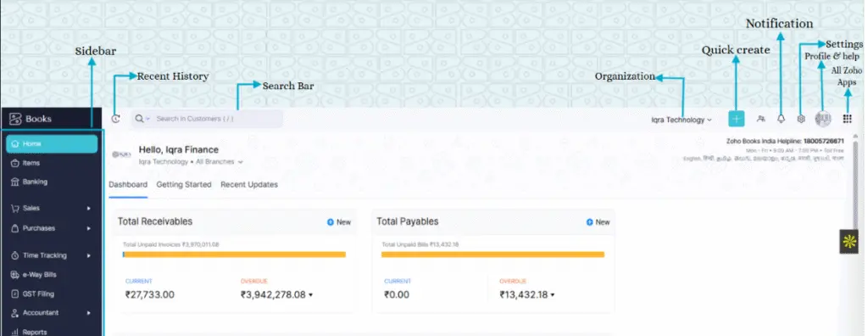
Task: Click the Hello, Iqra Finance heading
Action: [x=178, y=149]
